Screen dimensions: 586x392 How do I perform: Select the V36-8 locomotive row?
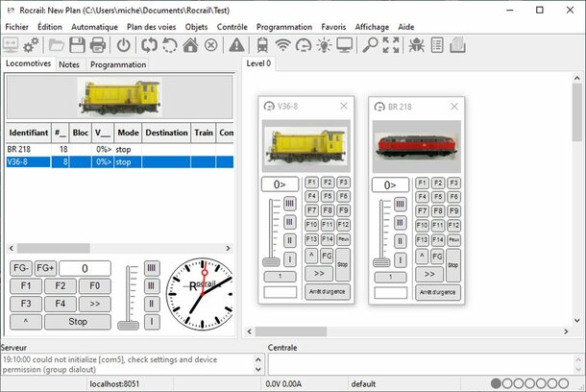click(x=119, y=161)
